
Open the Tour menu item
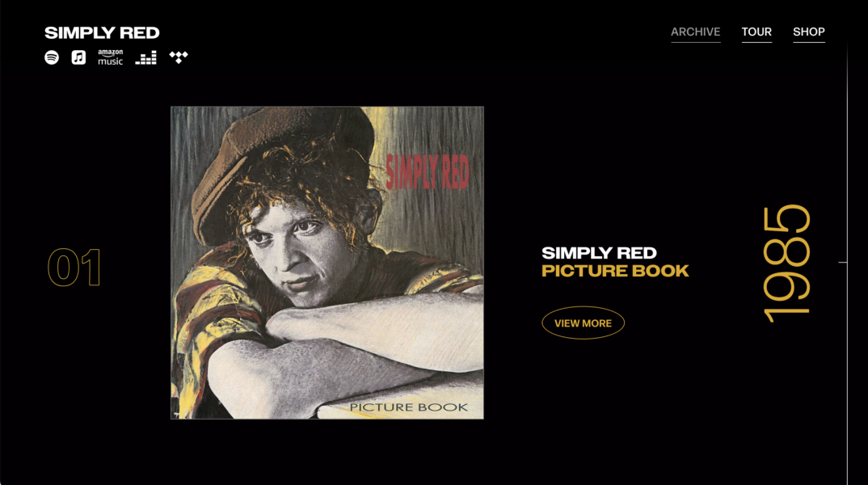point(756,32)
